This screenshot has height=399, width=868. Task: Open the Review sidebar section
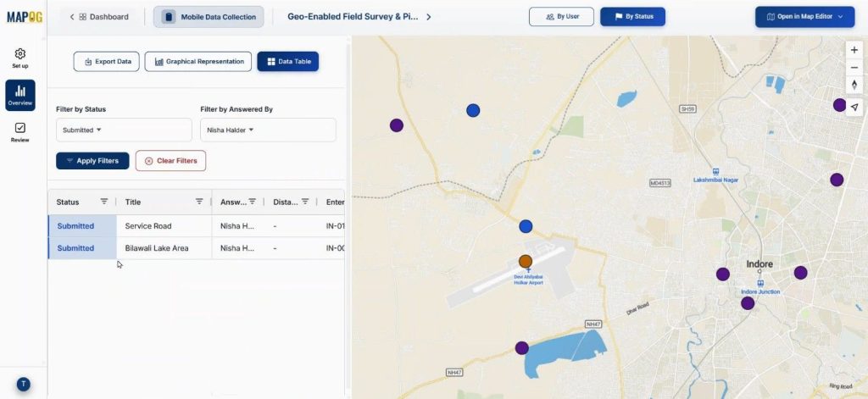pyautogui.click(x=19, y=131)
